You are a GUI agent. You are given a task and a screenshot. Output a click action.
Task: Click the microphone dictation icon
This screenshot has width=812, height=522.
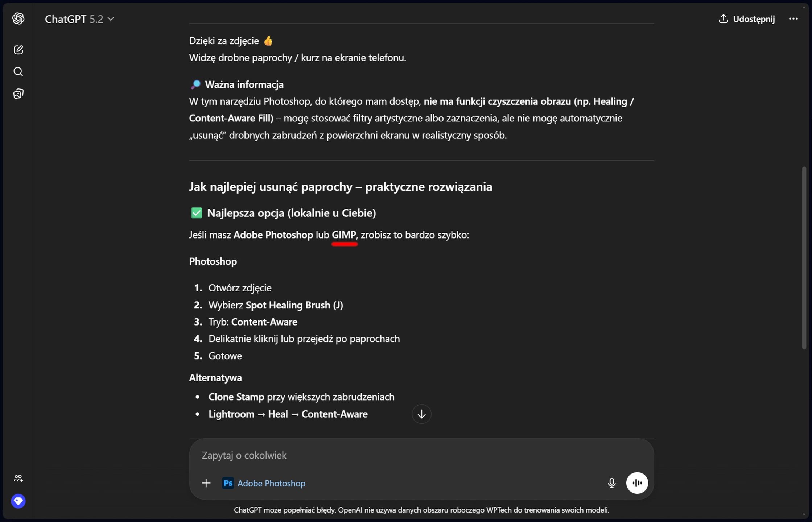[x=611, y=483]
